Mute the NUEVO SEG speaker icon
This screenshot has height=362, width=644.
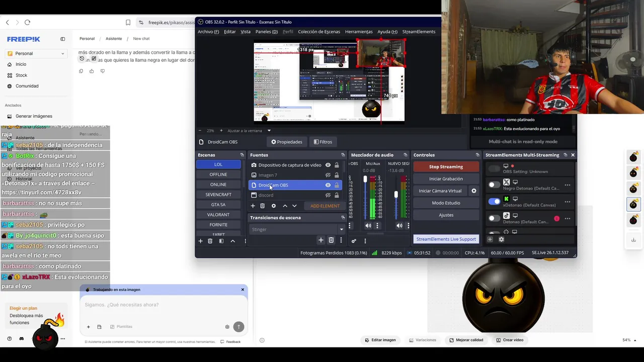(399, 226)
